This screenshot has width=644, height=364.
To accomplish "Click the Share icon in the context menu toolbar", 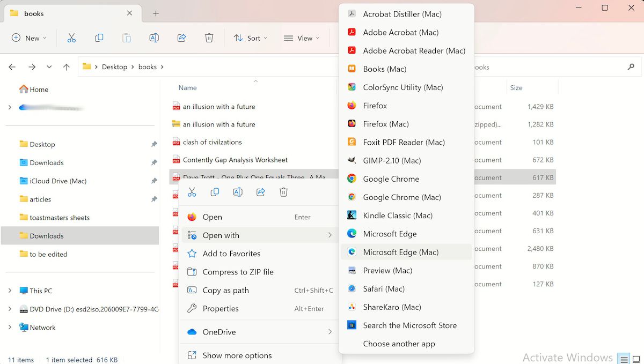I will coord(261,192).
